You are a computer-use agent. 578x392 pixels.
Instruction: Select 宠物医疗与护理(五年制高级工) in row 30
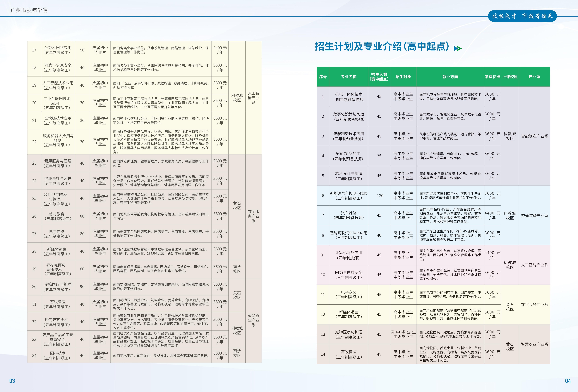click(58, 287)
